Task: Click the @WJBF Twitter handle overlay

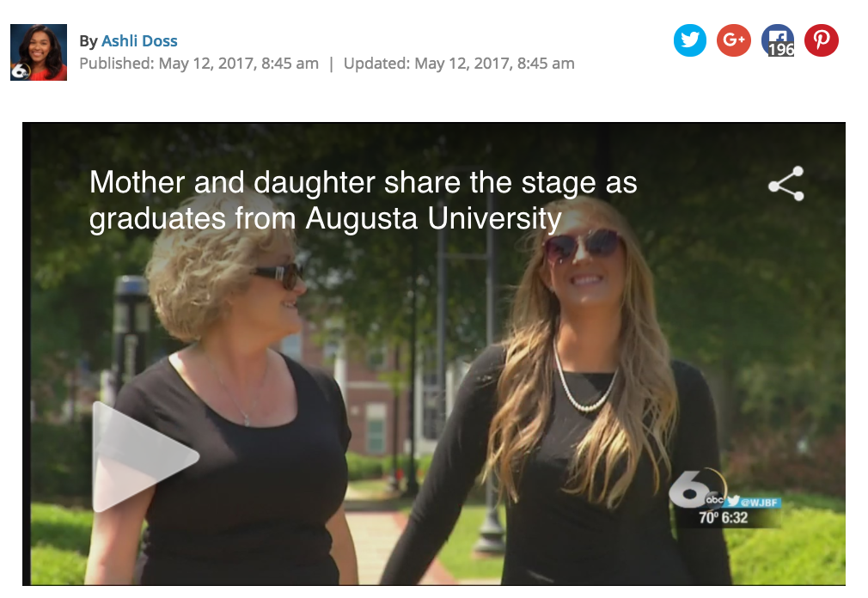Action: [x=755, y=502]
